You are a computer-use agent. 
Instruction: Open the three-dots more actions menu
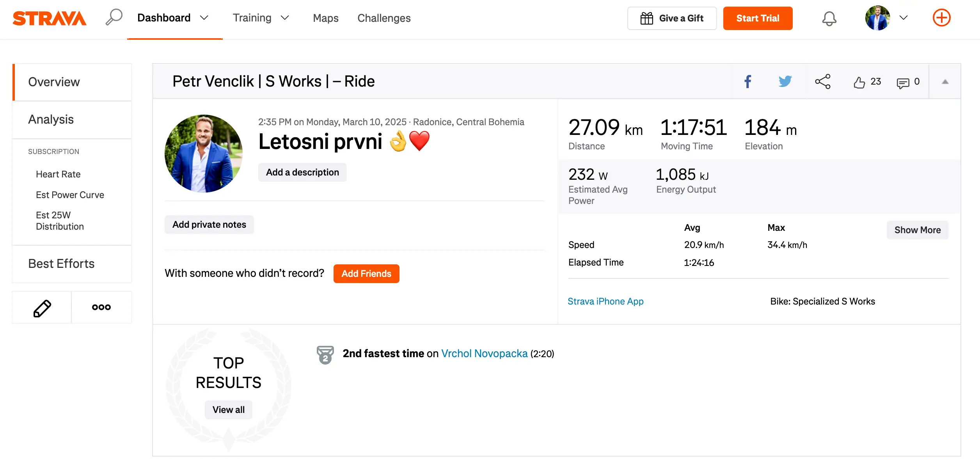coord(101,307)
